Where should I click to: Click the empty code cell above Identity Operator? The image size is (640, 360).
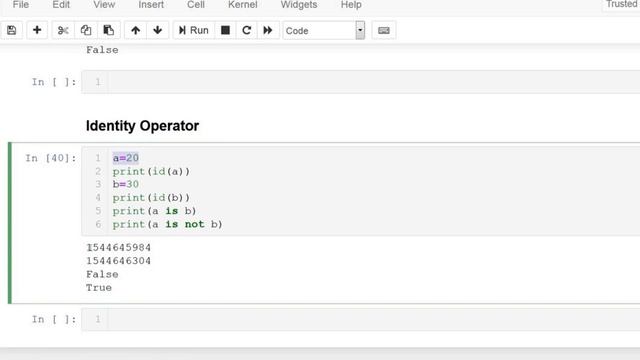361,82
